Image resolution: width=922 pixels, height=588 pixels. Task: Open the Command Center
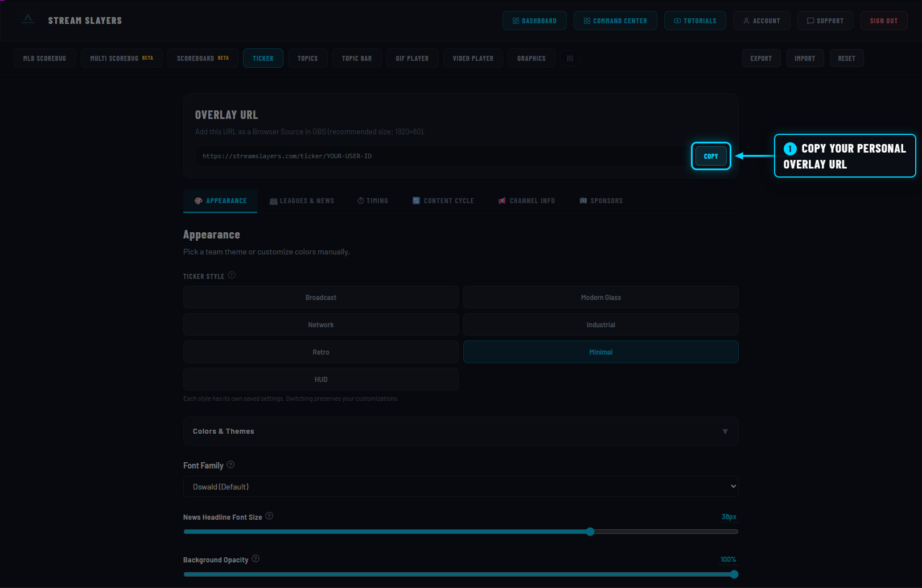(x=615, y=20)
